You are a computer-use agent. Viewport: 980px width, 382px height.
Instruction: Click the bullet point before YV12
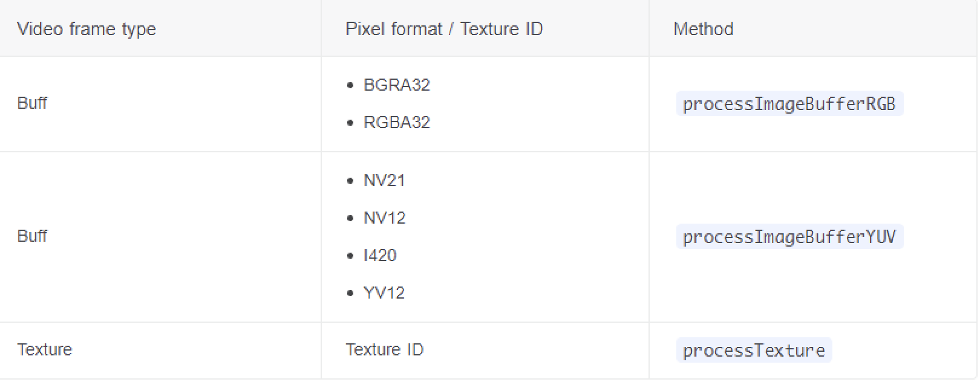click(350, 294)
